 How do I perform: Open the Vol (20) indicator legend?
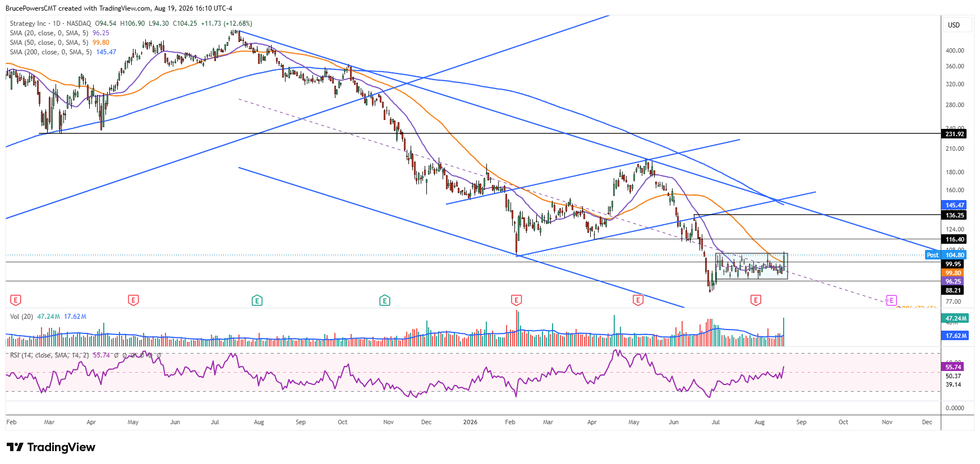coord(48,317)
